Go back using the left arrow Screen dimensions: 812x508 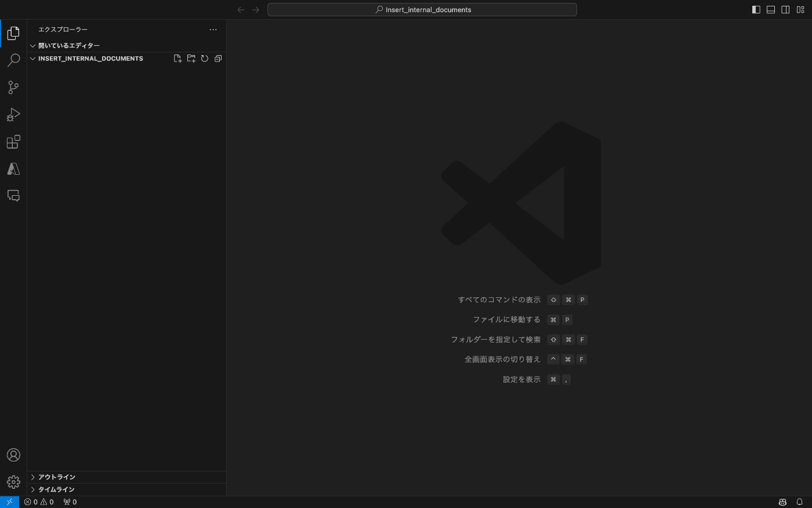pos(241,10)
